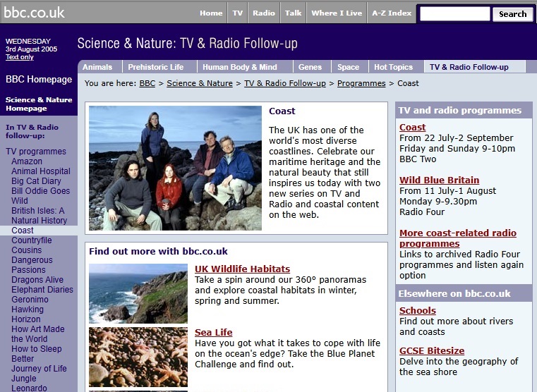This screenshot has width=537, height=392.
Task: Select the Human Body & Mind tab
Action: pyautogui.click(x=240, y=67)
